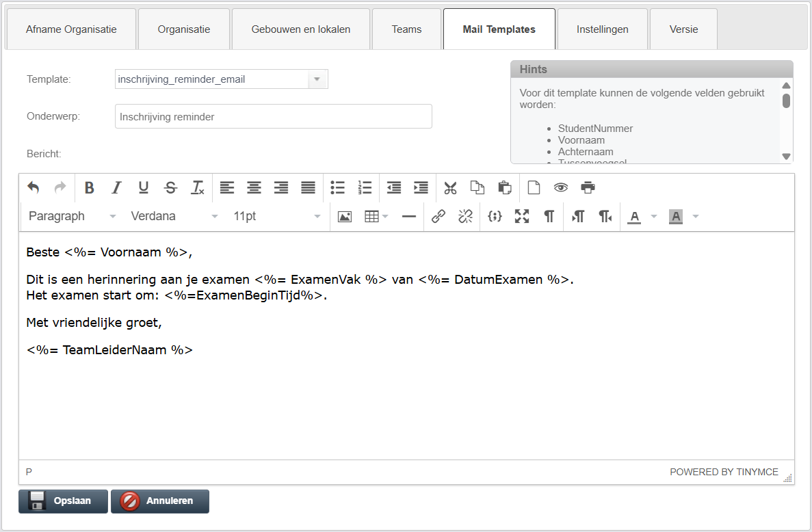Apply text color
This screenshot has width=812, height=532.
pyautogui.click(x=634, y=216)
